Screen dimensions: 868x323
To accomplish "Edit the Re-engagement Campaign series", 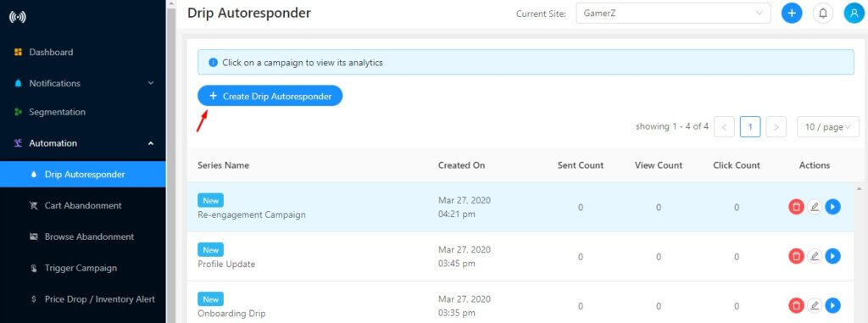I will [815, 207].
